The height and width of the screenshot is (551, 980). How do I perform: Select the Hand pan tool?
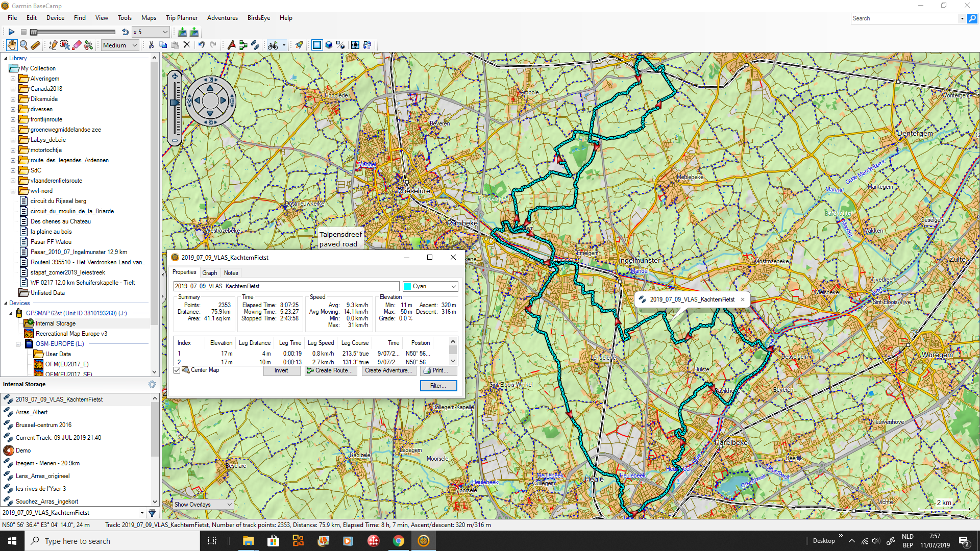tap(11, 45)
